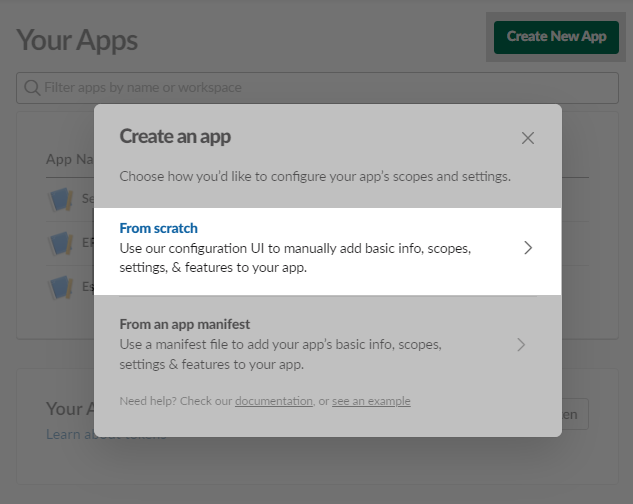Image resolution: width=633 pixels, height=504 pixels.
Task: Click the app manifest description text
Action: click(x=280, y=354)
